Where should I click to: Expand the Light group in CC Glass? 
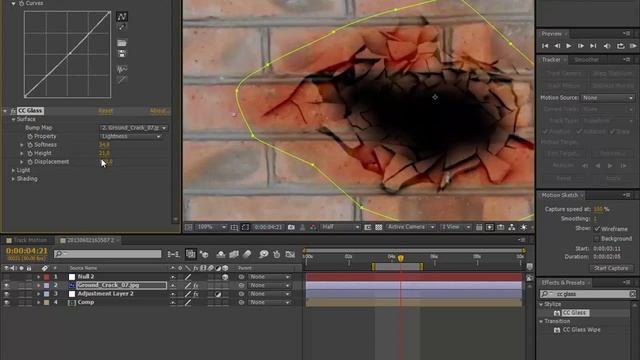[x=13, y=170]
